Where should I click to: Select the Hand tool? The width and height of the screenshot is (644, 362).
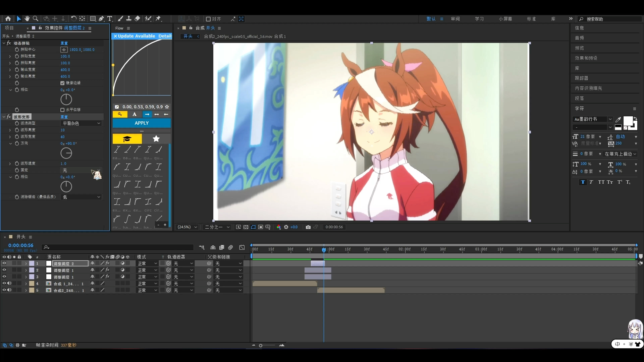[x=27, y=19]
